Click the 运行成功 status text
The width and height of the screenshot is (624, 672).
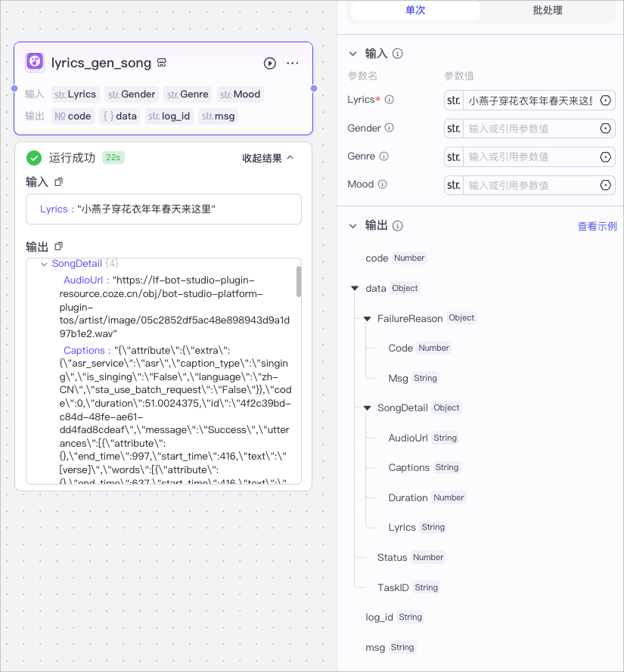(72, 158)
